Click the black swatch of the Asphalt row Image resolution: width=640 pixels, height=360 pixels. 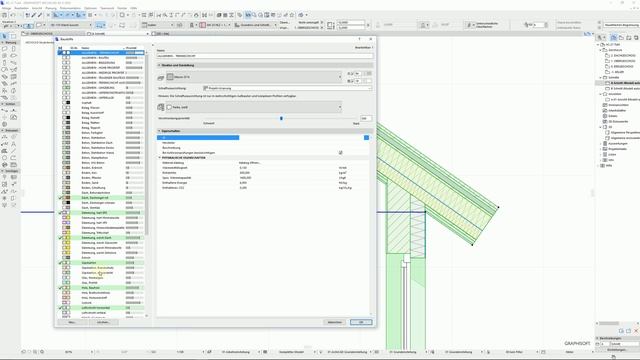[68, 103]
